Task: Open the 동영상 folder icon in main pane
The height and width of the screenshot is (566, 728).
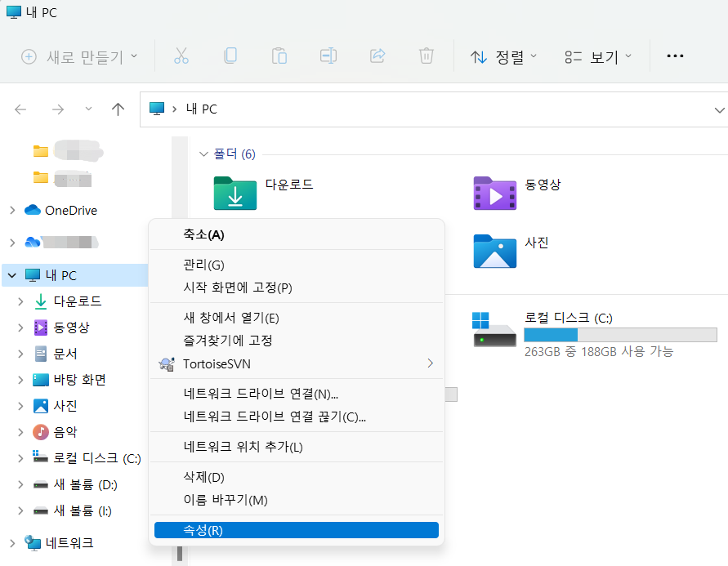Action: pos(494,193)
